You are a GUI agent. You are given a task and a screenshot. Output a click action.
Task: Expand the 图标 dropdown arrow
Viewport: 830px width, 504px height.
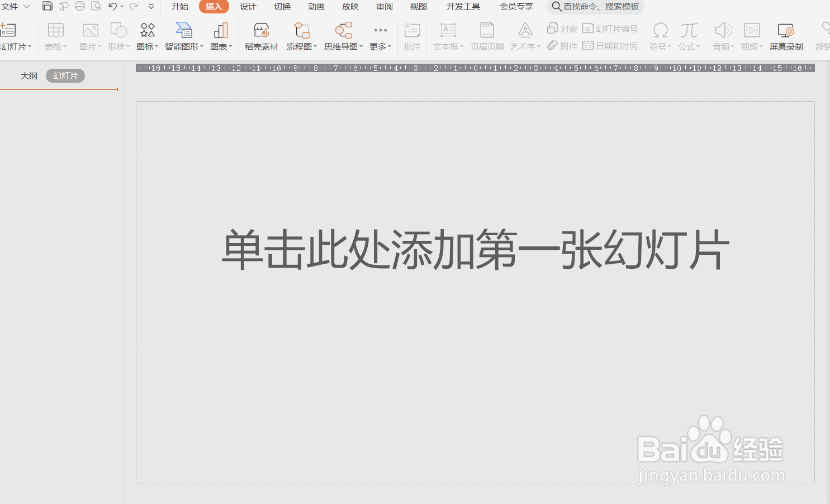click(156, 47)
